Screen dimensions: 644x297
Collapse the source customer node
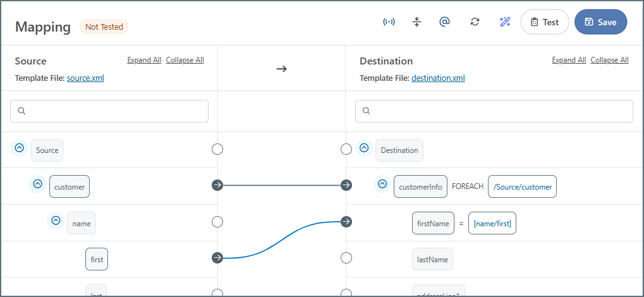click(x=37, y=184)
